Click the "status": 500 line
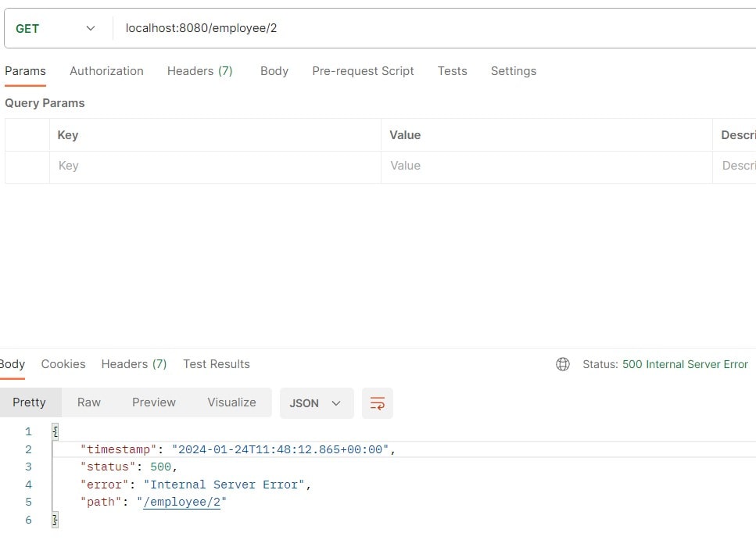Viewport: 756px width, 540px height. click(x=129, y=467)
